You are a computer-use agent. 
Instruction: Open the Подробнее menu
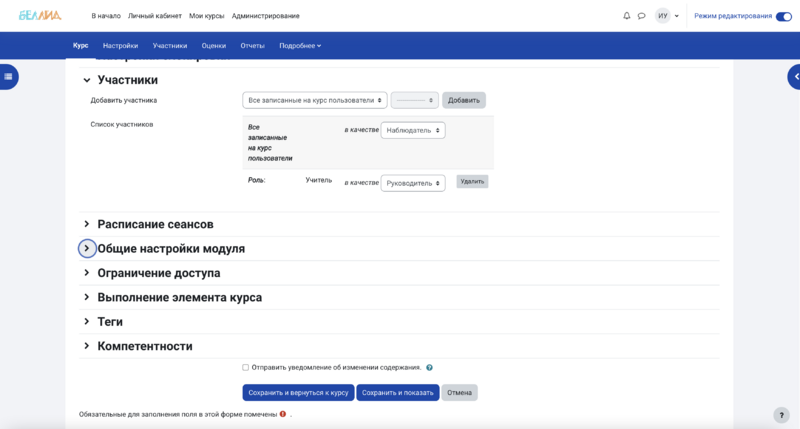(x=300, y=46)
